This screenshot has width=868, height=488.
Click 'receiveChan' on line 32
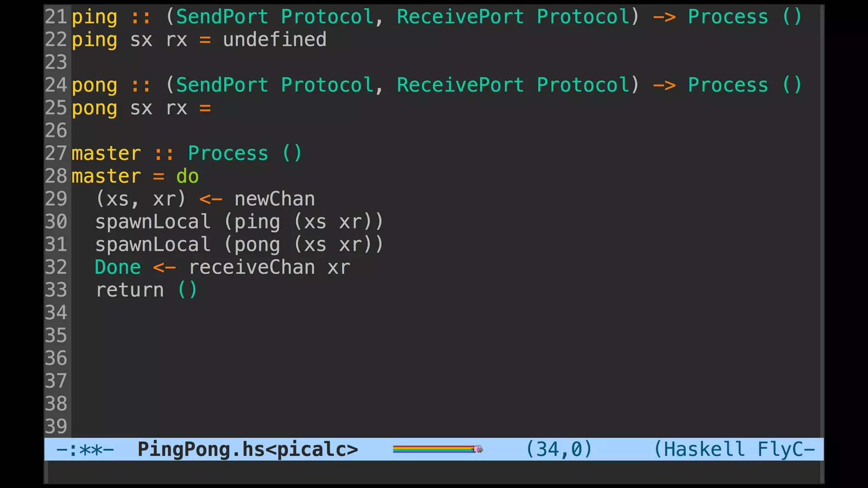point(252,267)
